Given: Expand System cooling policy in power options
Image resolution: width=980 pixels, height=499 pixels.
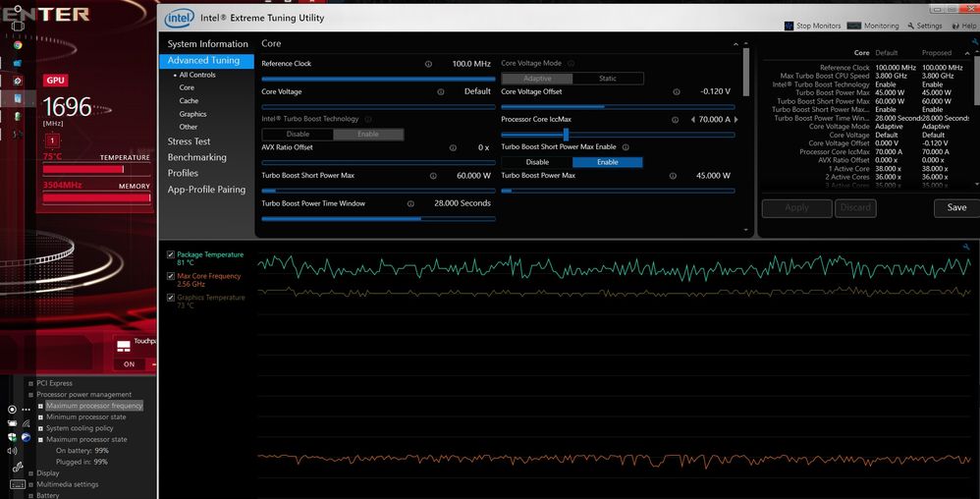Looking at the screenshot, I should pos(40,428).
